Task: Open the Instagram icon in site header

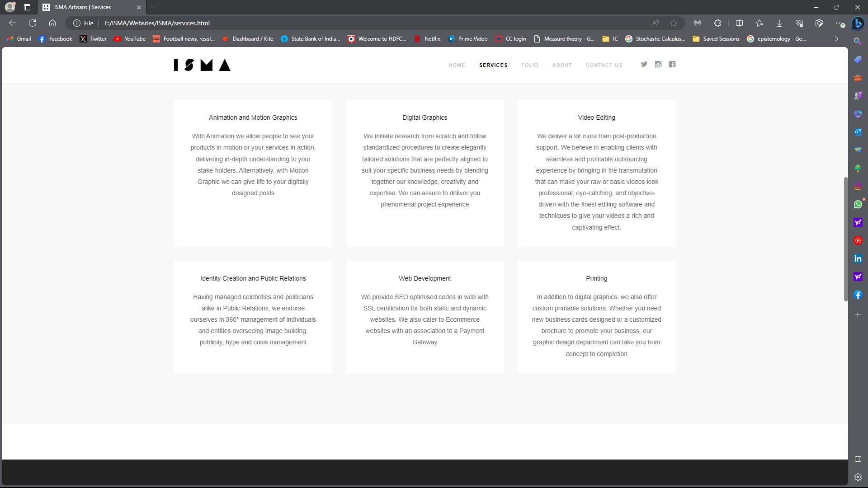Action: click(658, 64)
